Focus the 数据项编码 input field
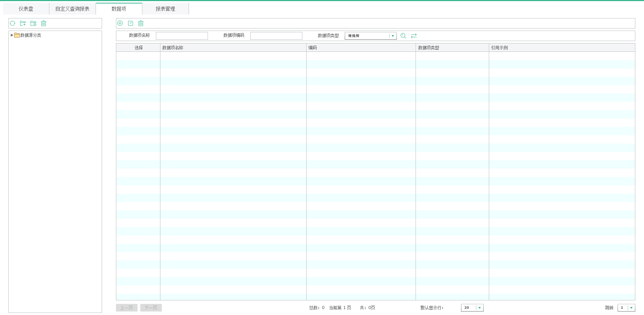Screen dimensions: 644x315 click(x=276, y=36)
